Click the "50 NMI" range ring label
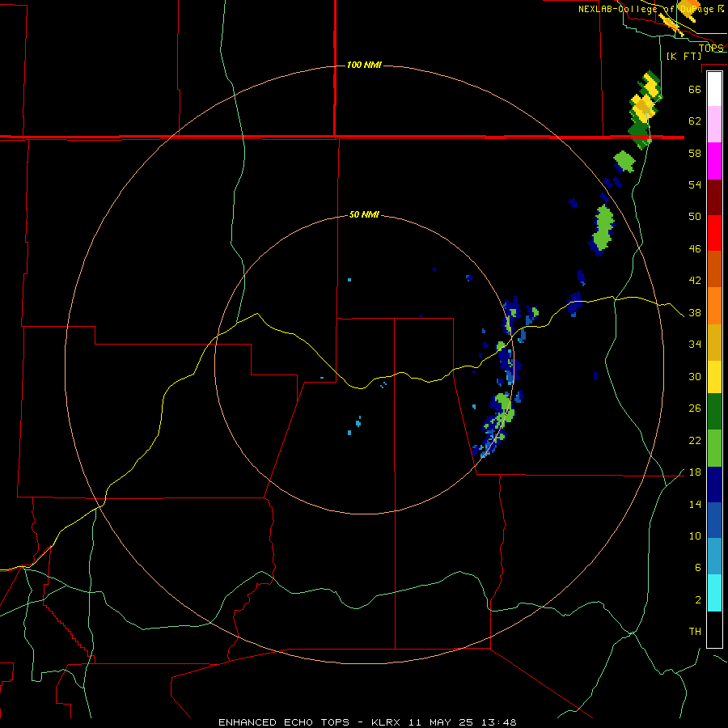The width and height of the screenshot is (728, 728). pos(364,214)
